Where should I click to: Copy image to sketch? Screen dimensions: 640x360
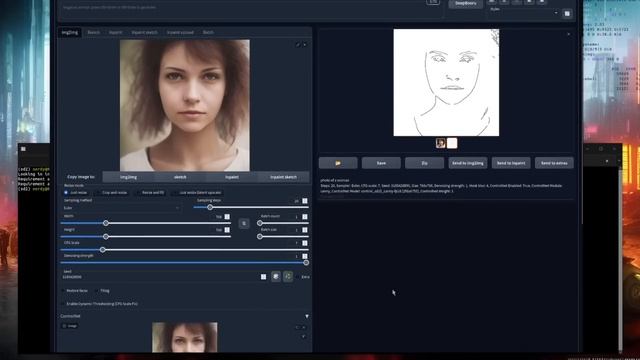tap(180, 177)
